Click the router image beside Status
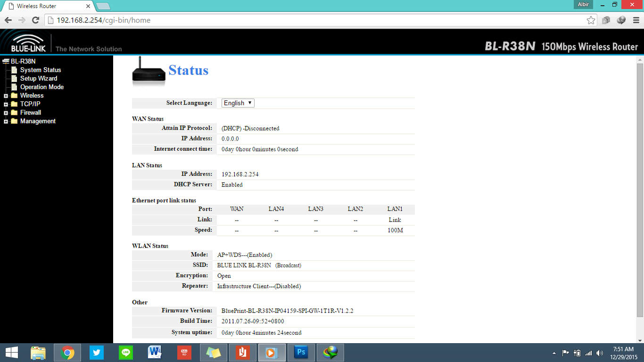Viewport: 644px width, 362px height. coord(149,71)
